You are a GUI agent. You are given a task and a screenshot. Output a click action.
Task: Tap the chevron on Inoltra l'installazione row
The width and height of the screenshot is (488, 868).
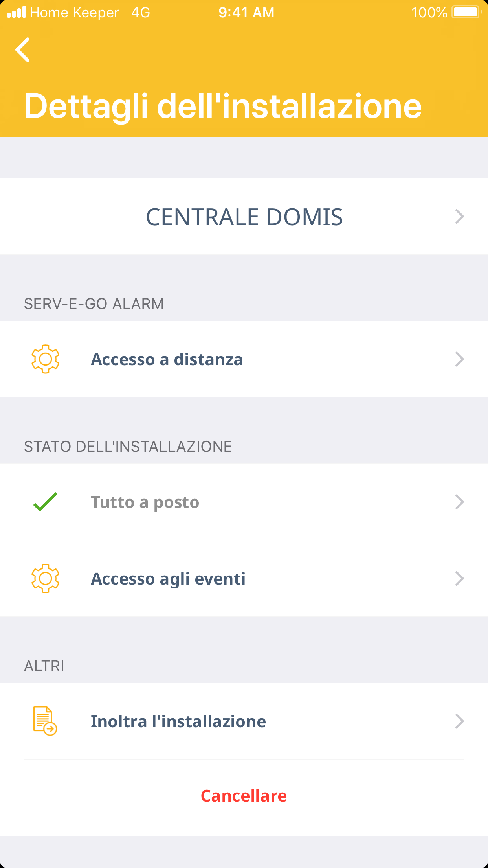[x=459, y=721]
